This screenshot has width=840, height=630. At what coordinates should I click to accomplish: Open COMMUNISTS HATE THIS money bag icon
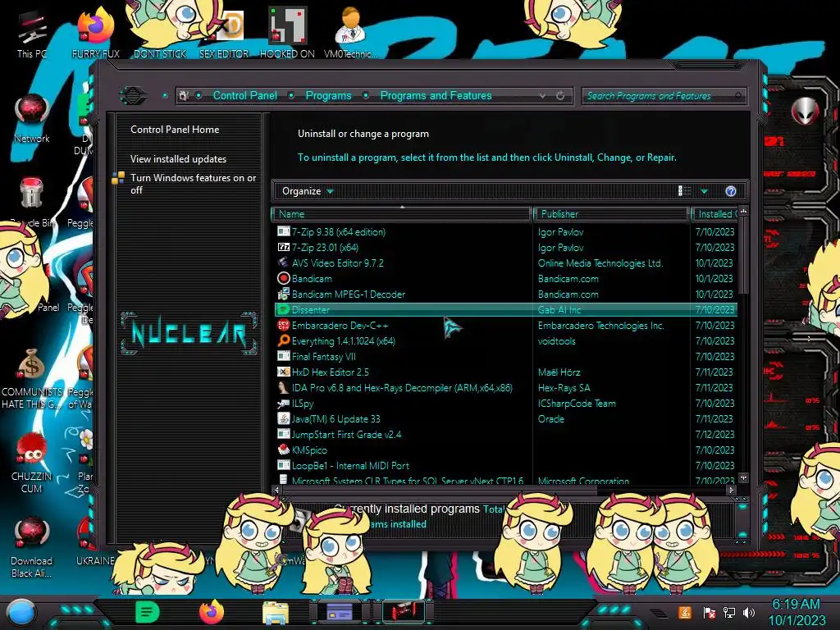32,377
